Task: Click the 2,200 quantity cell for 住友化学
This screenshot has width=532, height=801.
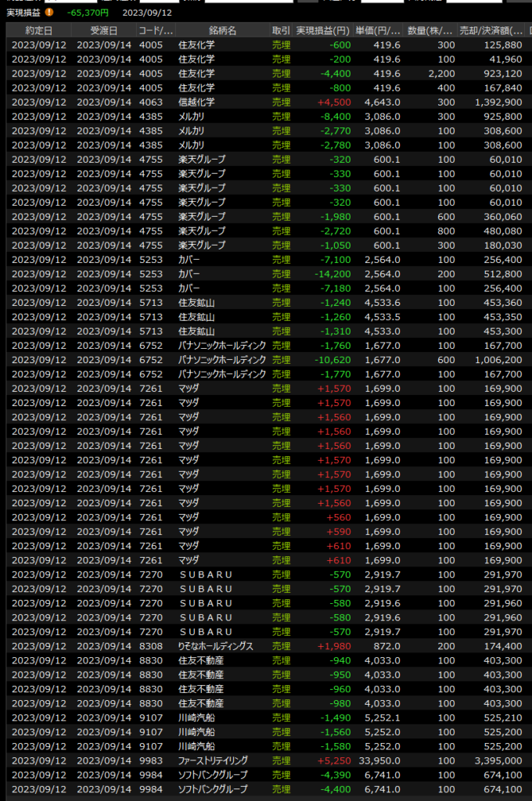Action: click(x=437, y=74)
